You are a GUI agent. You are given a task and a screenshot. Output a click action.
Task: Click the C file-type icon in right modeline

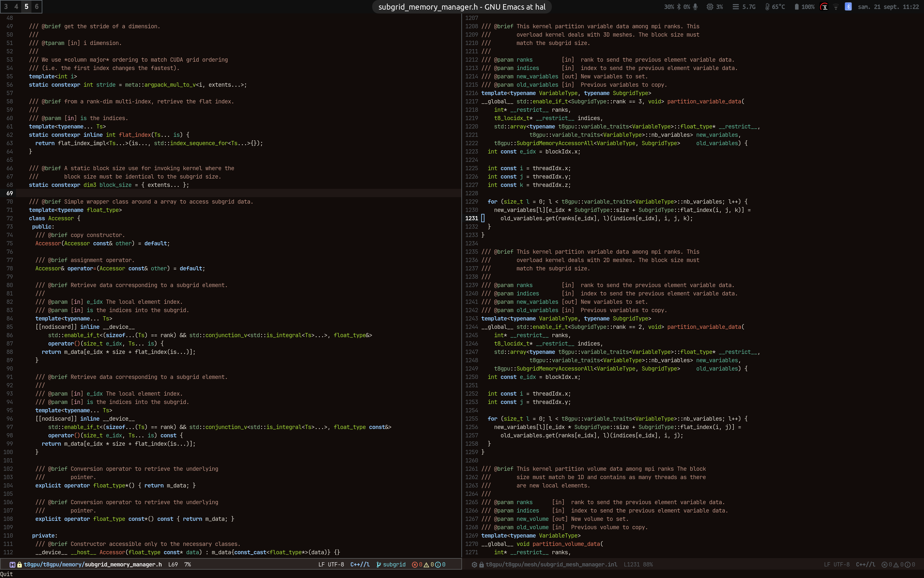pos(474,565)
